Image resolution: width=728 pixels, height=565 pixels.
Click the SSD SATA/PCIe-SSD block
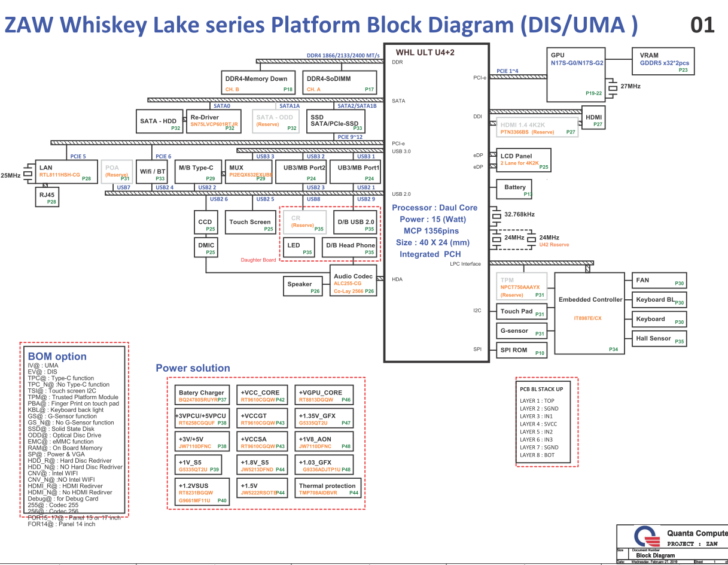[336, 121]
